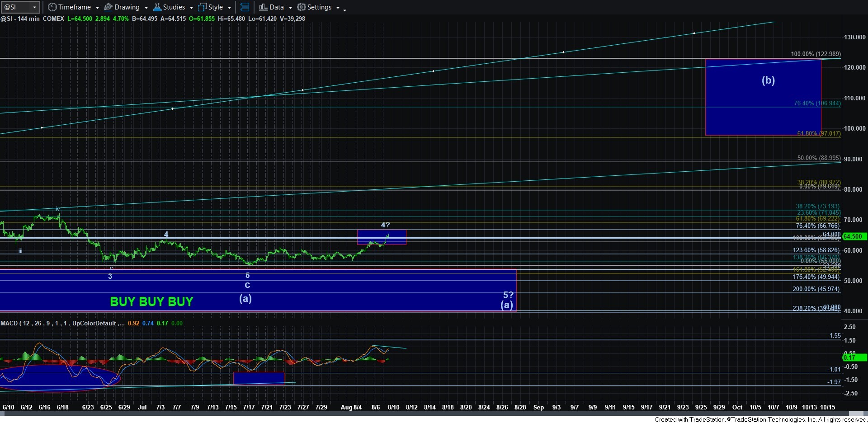Open the Timeframe menu
The height and width of the screenshot is (423, 868).
click(70, 7)
